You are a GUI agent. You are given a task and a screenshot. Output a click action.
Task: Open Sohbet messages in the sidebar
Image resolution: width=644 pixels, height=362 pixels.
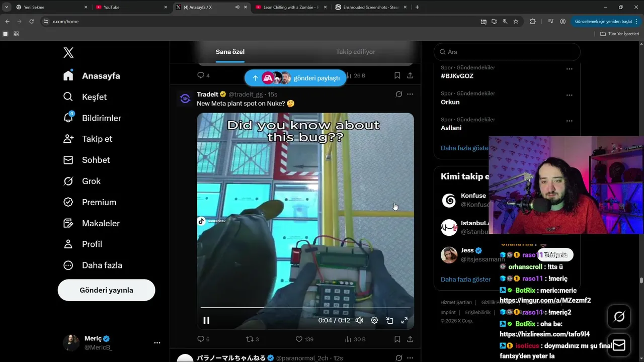tap(87, 160)
